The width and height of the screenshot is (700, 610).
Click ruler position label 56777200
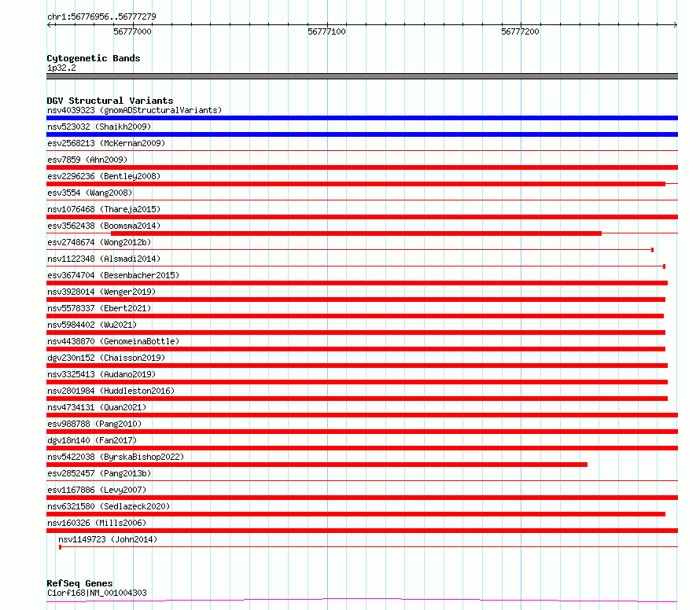520,31
